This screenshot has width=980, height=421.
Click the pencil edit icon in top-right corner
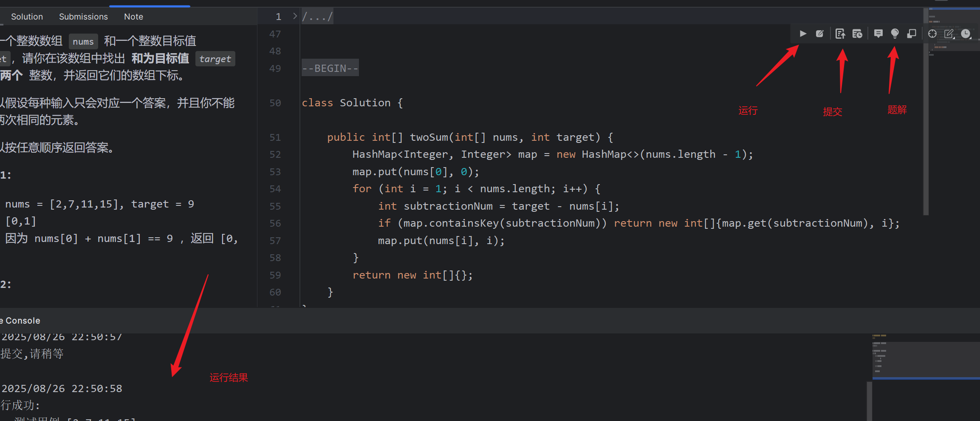tap(949, 34)
